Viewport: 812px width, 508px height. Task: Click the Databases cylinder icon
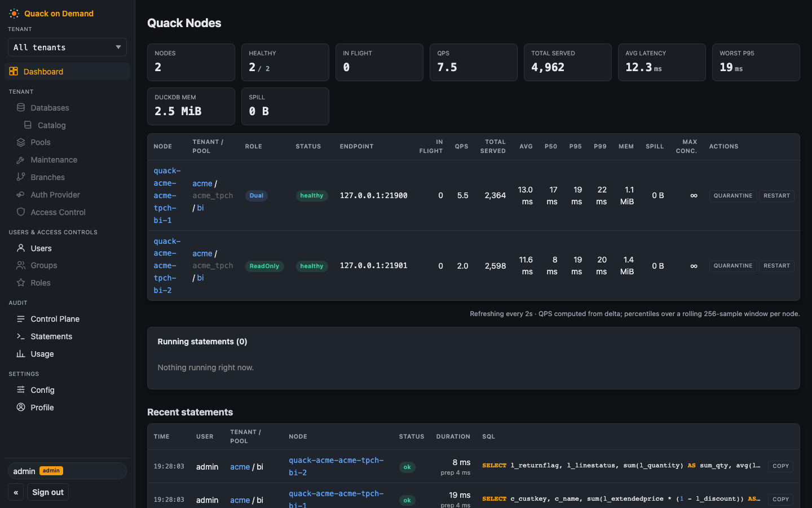[21, 108]
